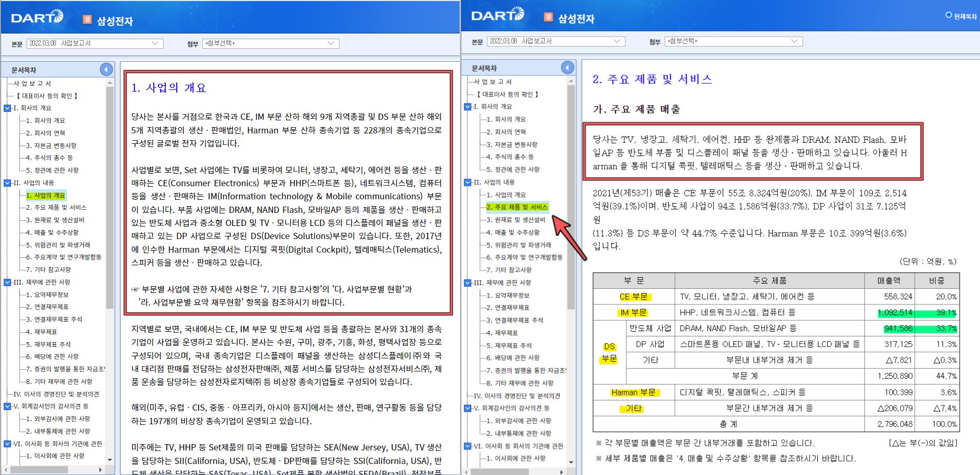This screenshot has width=980, height=475.
Task: Click 'CE 부문' cell in sales table
Action: click(633, 297)
